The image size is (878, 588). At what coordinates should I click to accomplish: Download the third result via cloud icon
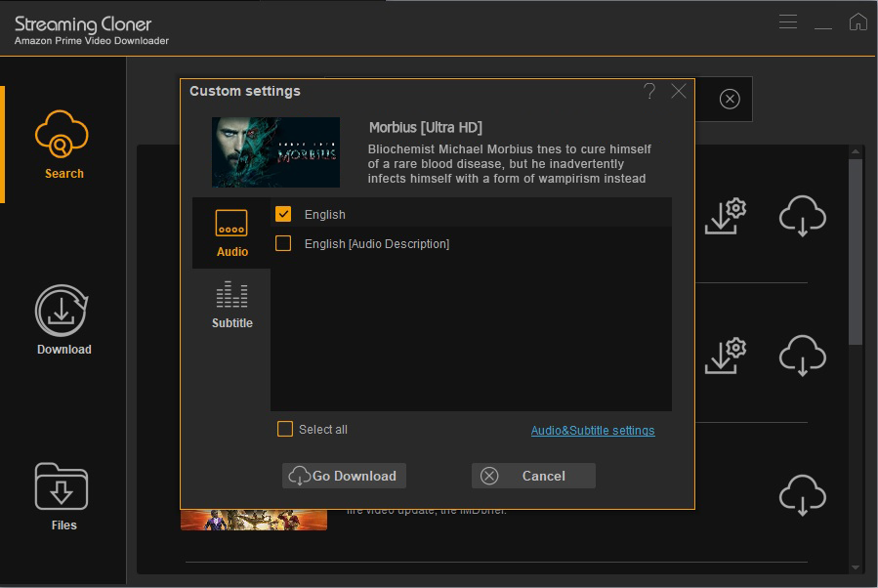coord(803,495)
